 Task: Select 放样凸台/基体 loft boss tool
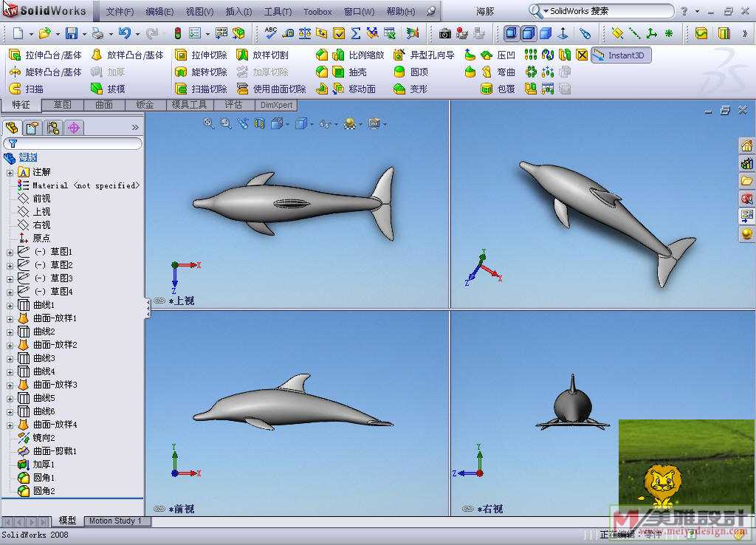coord(127,55)
